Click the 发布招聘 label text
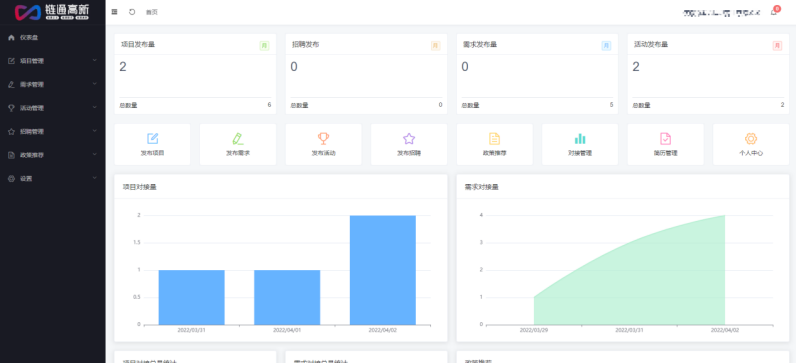The image size is (796, 363). coord(409,153)
